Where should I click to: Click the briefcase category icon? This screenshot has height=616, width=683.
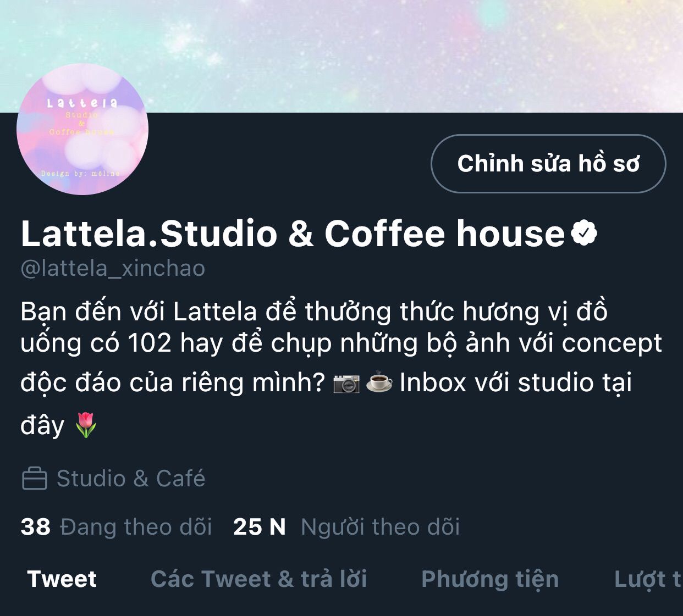(x=34, y=479)
